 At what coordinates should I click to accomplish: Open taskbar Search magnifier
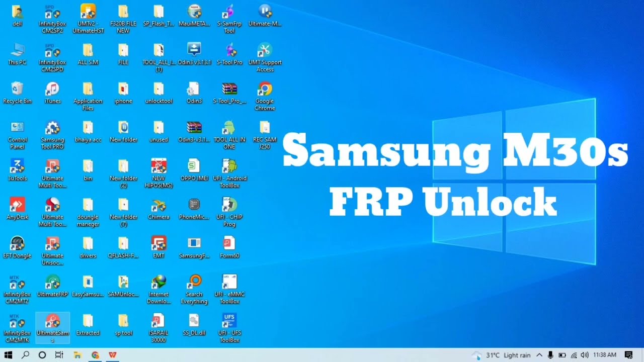(25, 355)
